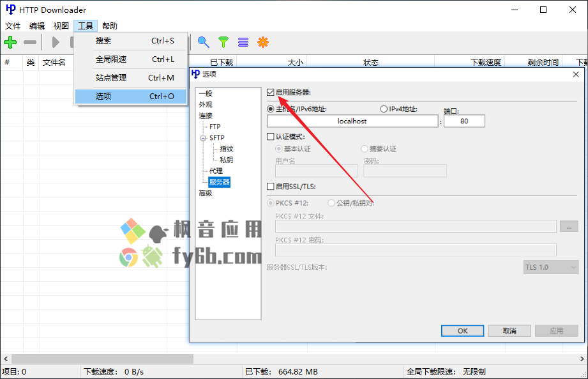Open the TLS 1.0 version dropdown
Image resolution: width=588 pixels, height=379 pixels.
click(551, 267)
